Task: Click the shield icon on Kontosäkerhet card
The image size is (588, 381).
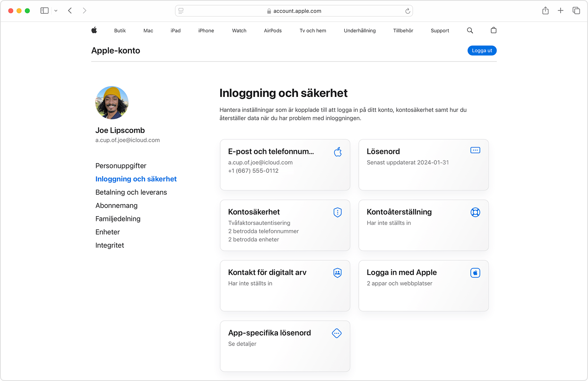Action: (x=338, y=212)
